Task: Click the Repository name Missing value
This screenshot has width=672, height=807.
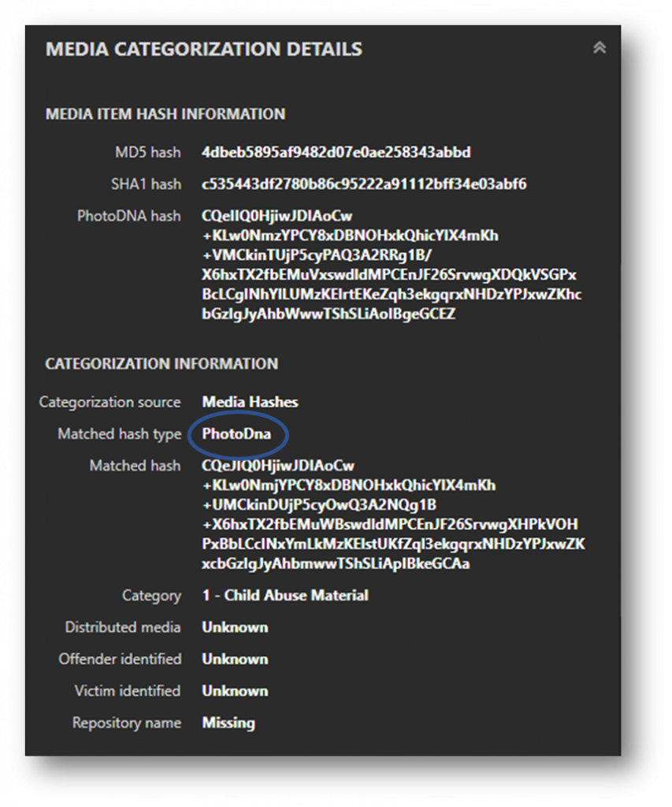Action: (228, 723)
